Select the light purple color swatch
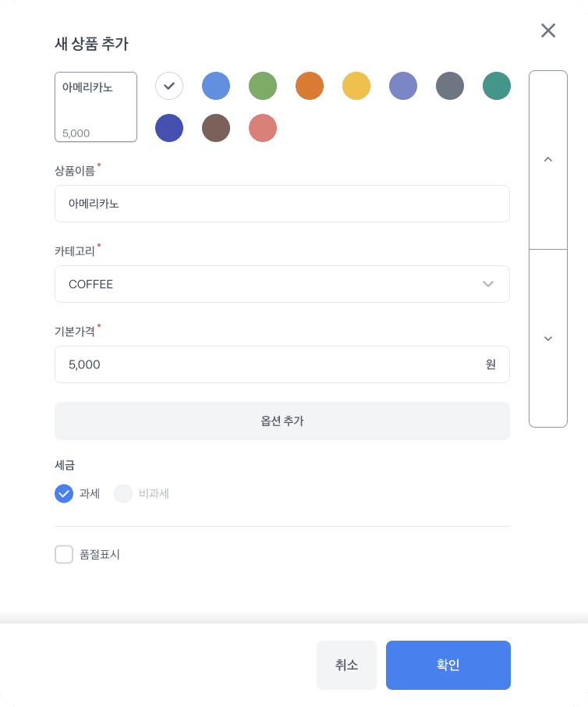Image resolution: width=588 pixels, height=707 pixels. coord(403,86)
